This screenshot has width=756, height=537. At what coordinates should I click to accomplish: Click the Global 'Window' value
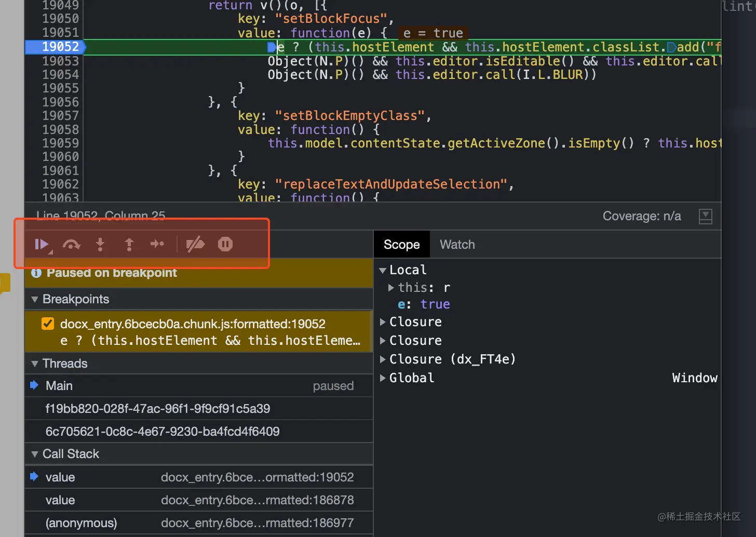click(x=695, y=378)
